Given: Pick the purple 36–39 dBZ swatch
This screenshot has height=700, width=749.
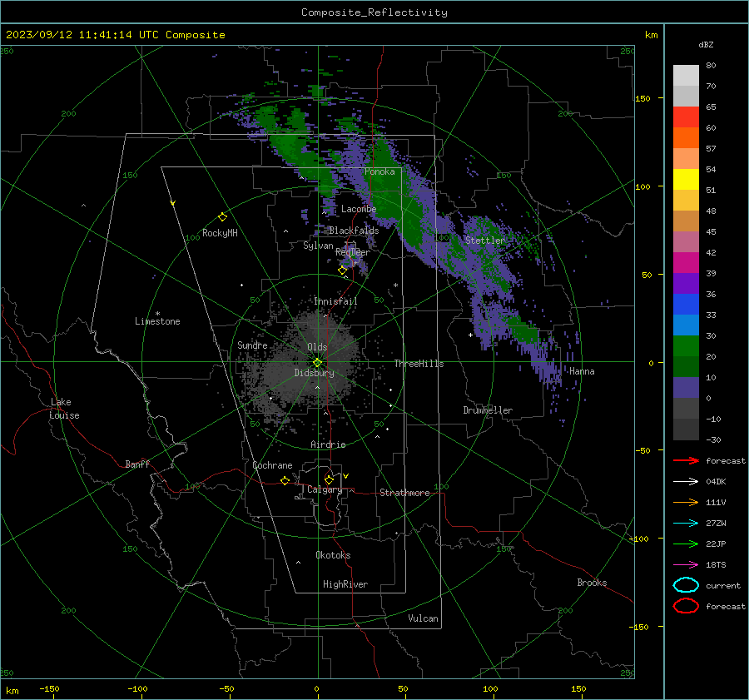Looking at the screenshot, I should point(686,284).
